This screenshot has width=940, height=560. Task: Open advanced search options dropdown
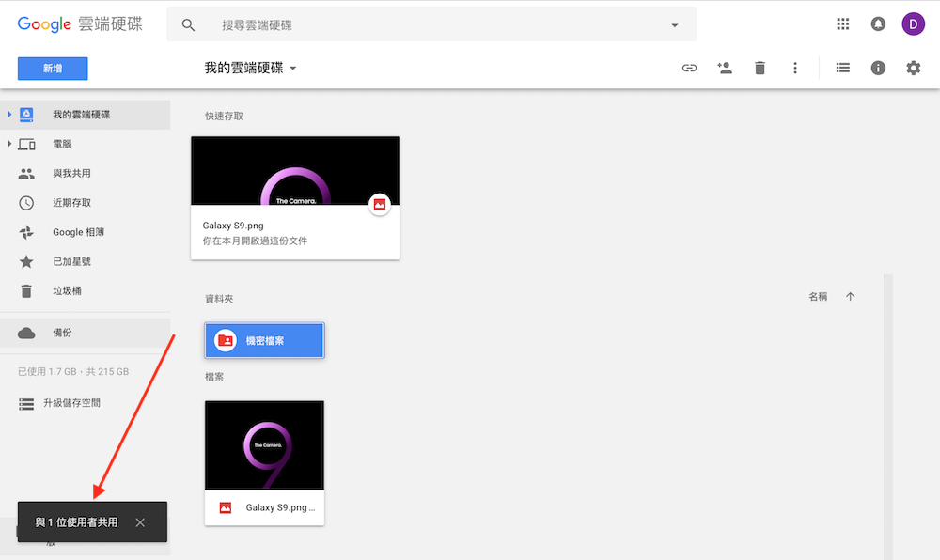coord(674,24)
